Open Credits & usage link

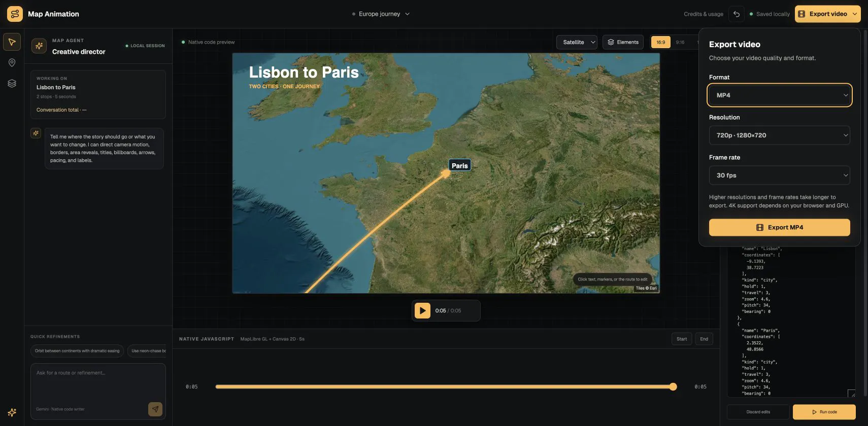click(703, 14)
